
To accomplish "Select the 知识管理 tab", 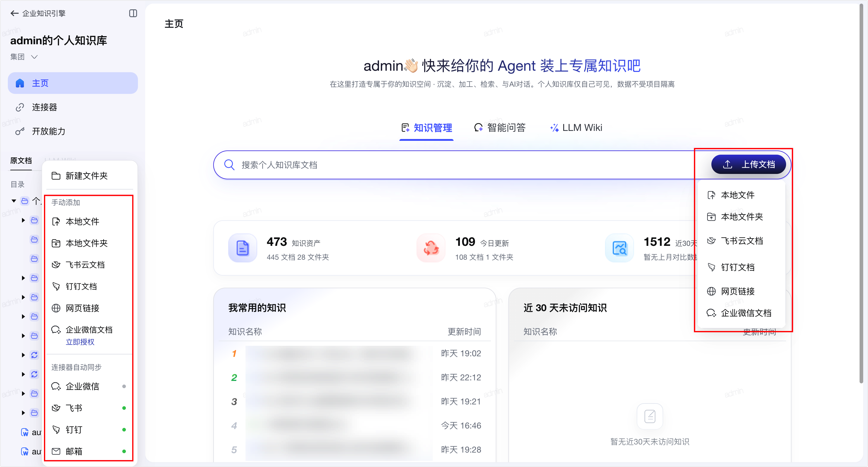I will pyautogui.click(x=426, y=128).
